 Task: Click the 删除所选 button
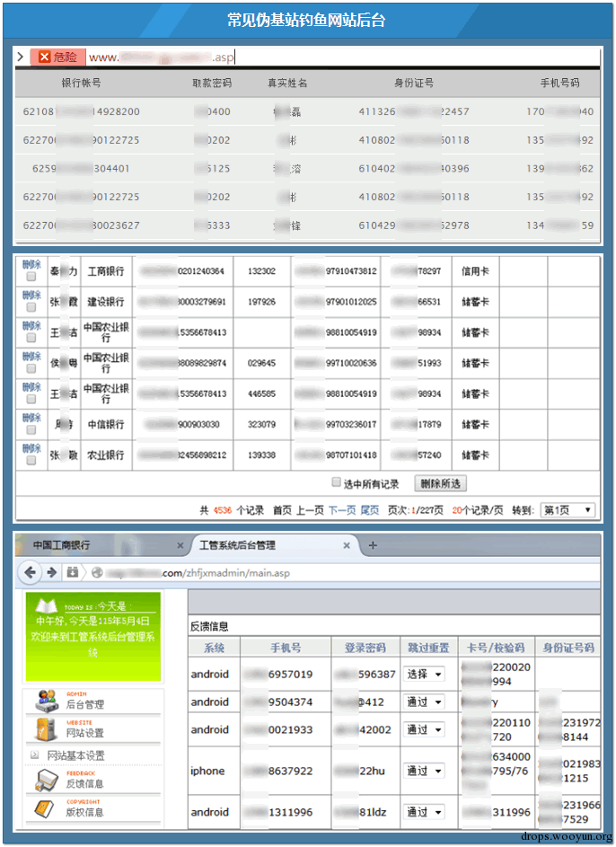click(x=441, y=483)
